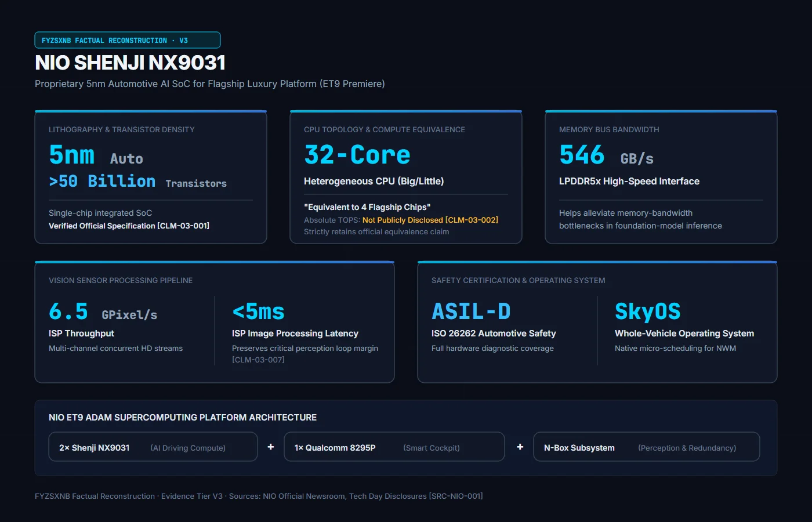This screenshot has height=522, width=812.
Task: Click 'Native micro-scheduling for NWM'
Action: coord(675,348)
